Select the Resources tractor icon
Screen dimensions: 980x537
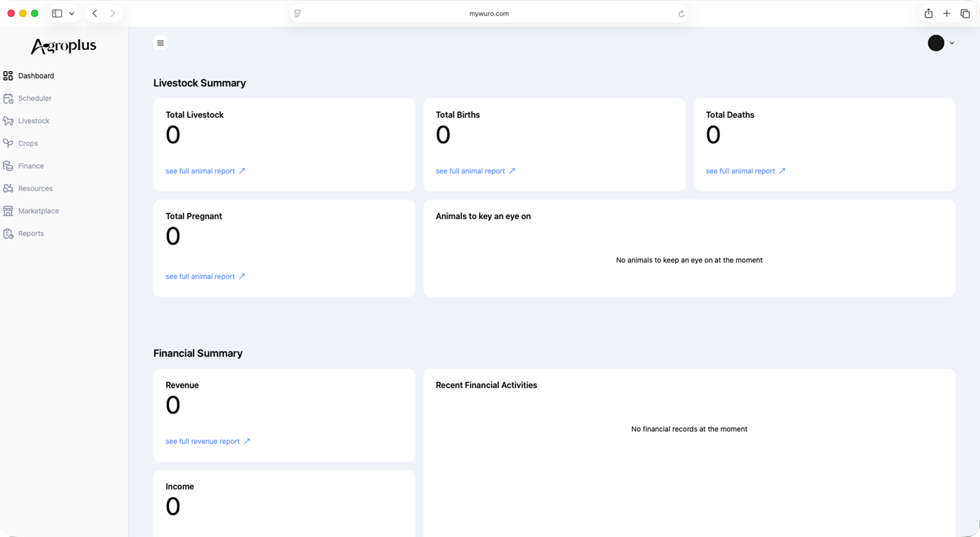pos(8,188)
